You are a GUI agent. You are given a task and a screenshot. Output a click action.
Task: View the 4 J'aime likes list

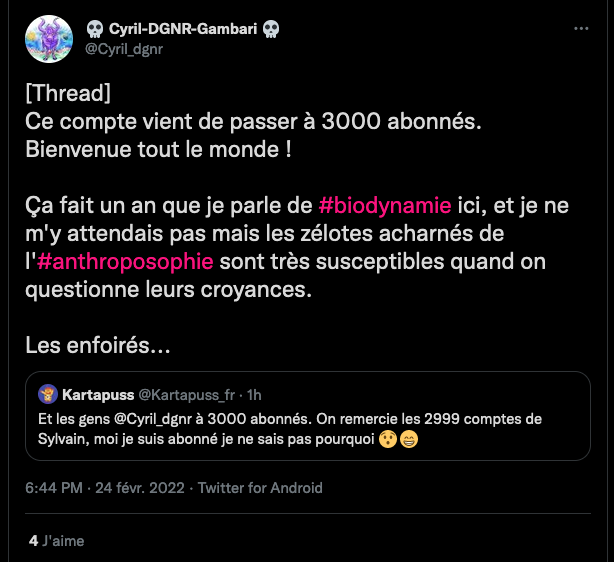(57, 541)
